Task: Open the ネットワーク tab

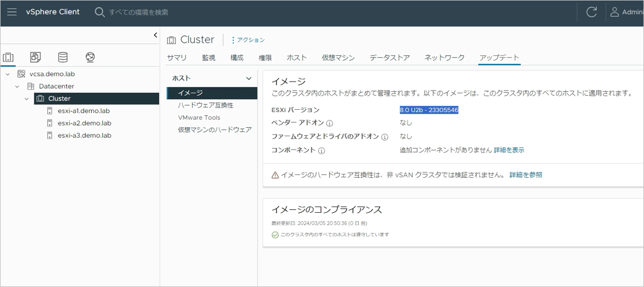Action: pos(444,57)
